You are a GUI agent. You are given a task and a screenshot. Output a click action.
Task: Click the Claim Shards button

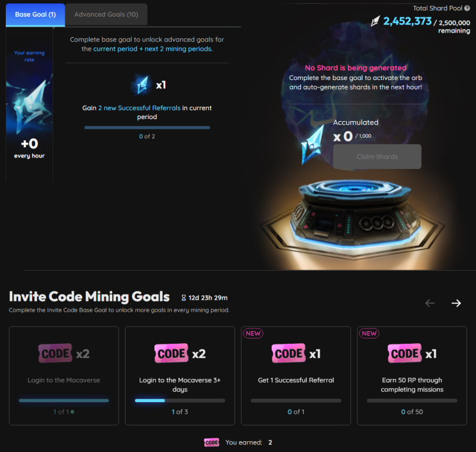(377, 156)
